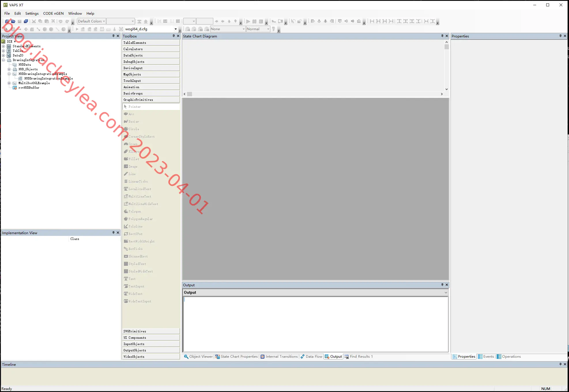Click the State Chart Diagram horizontal scrollbar thumb
Screen dimensions: 569x392
tap(190, 94)
